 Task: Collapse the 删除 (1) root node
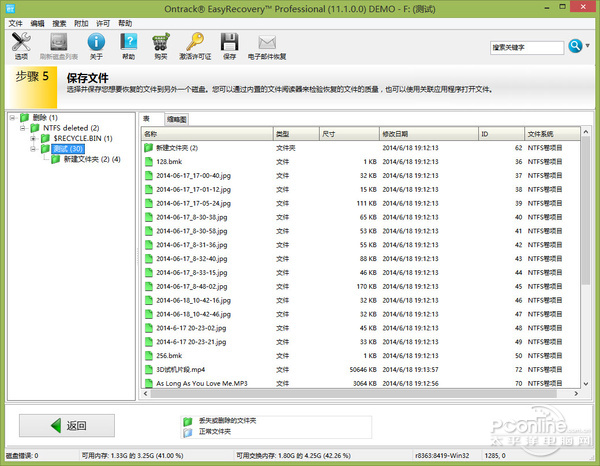click(12, 117)
